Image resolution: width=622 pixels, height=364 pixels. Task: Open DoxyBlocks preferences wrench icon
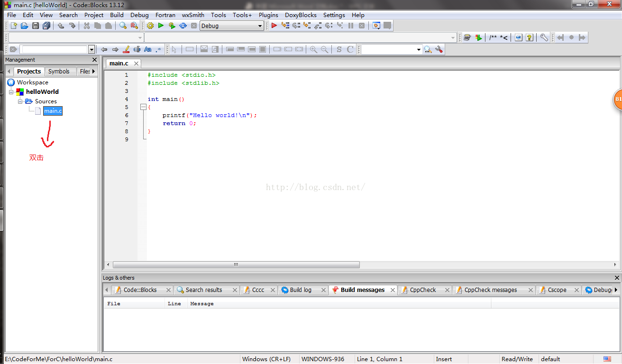(544, 37)
